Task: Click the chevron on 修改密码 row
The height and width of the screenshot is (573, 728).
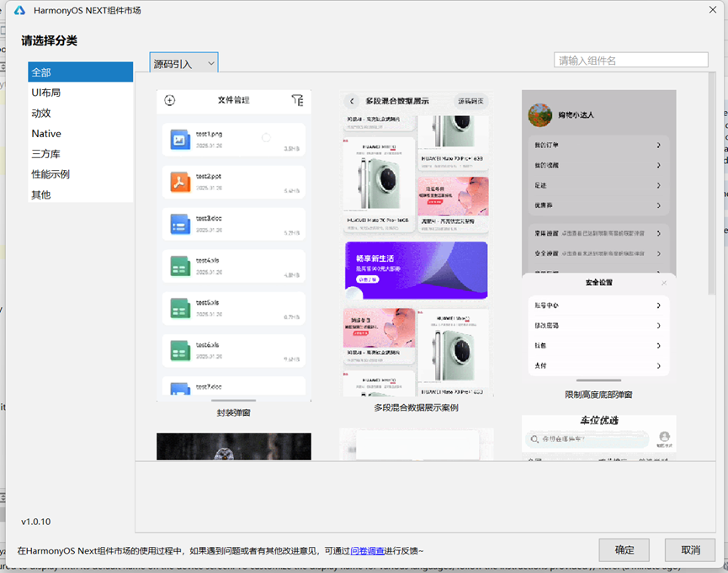Action: tap(658, 326)
